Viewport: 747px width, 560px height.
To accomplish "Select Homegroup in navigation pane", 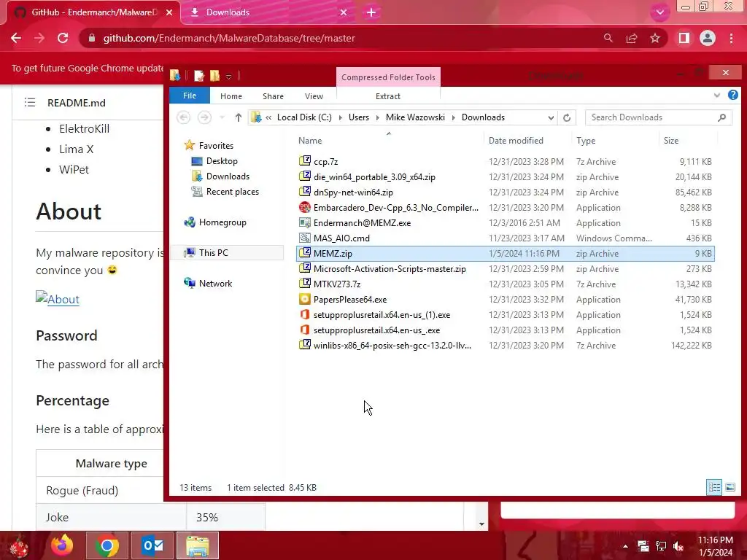I will pyautogui.click(x=222, y=222).
